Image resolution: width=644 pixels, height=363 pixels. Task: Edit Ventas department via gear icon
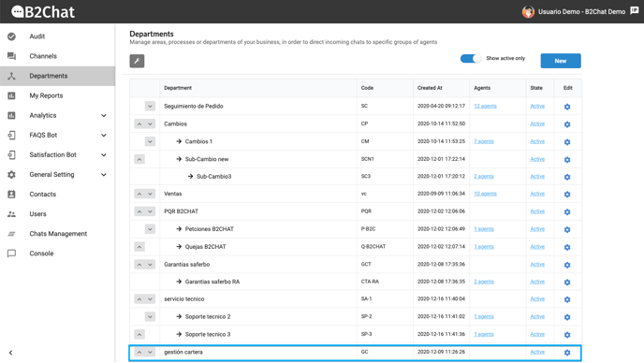pos(567,195)
